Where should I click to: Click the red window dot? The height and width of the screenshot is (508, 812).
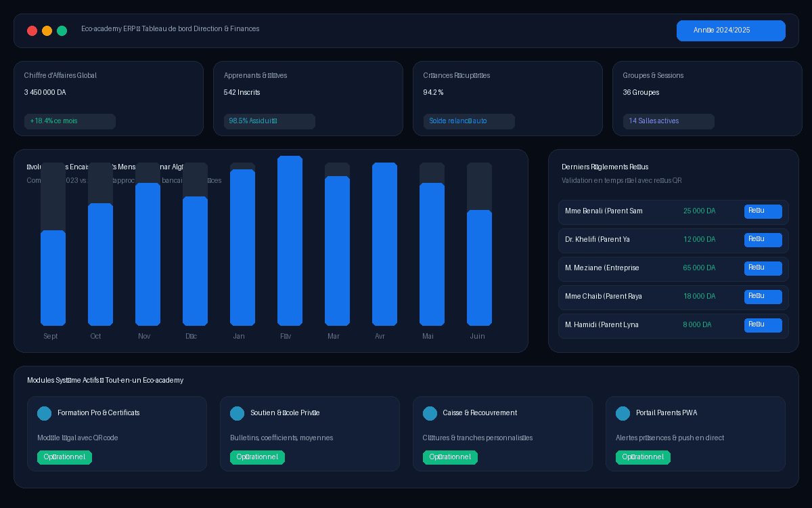pyautogui.click(x=32, y=30)
